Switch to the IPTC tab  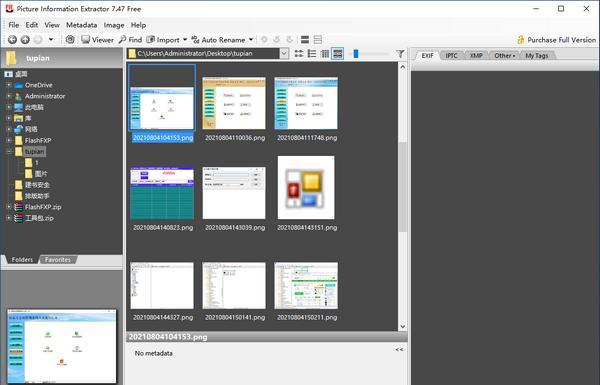click(452, 55)
